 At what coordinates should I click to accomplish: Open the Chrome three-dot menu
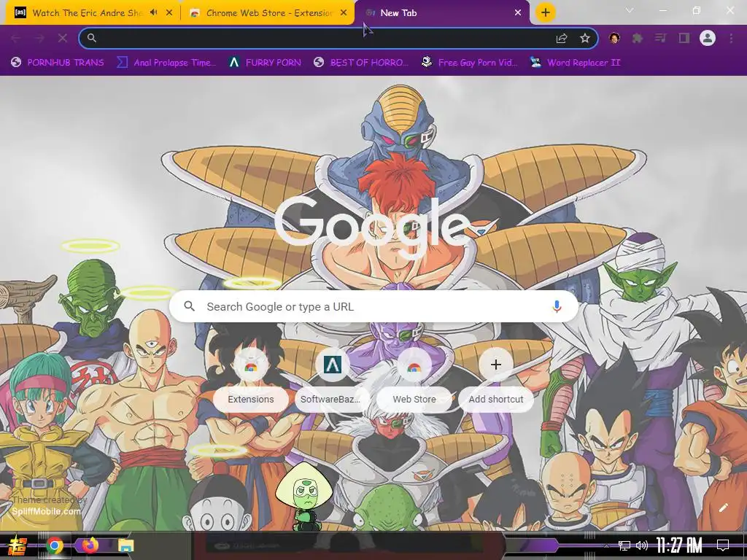[731, 38]
